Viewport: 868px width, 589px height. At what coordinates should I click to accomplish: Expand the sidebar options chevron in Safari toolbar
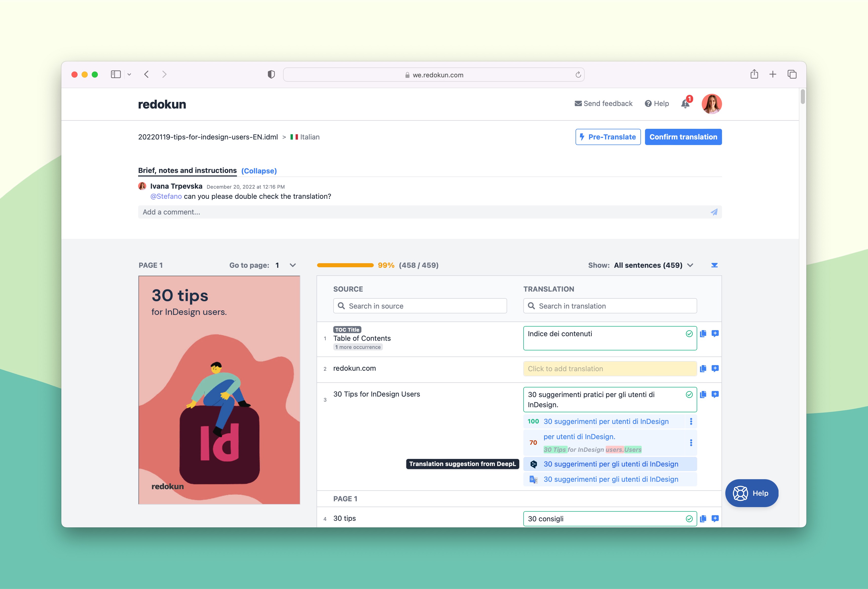coord(129,74)
